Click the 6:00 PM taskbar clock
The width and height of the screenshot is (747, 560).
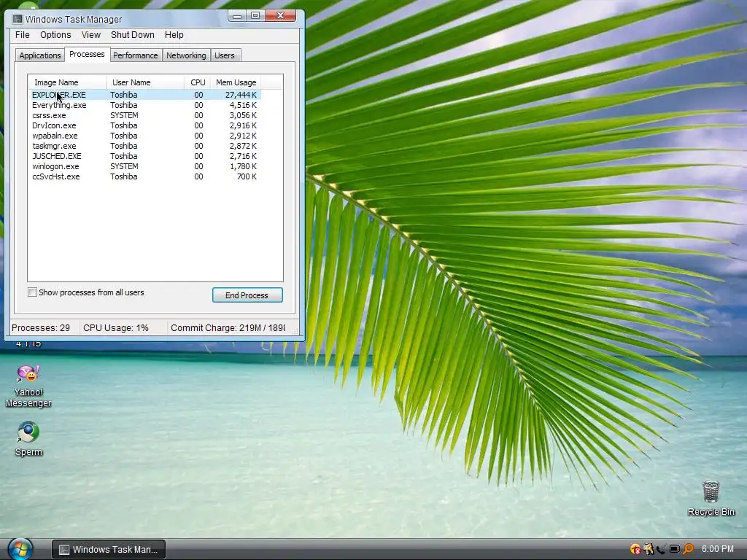[718, 549]
